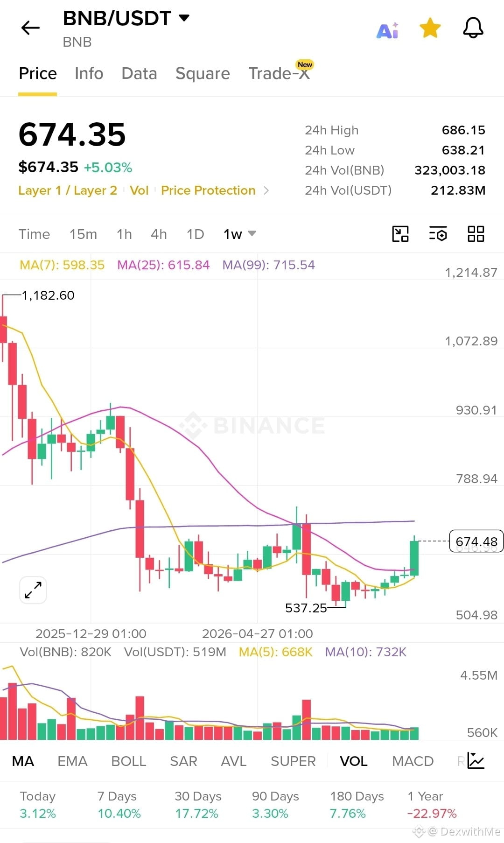
Task: Open the 1w interval dropdown
Action: click(239, 234)
